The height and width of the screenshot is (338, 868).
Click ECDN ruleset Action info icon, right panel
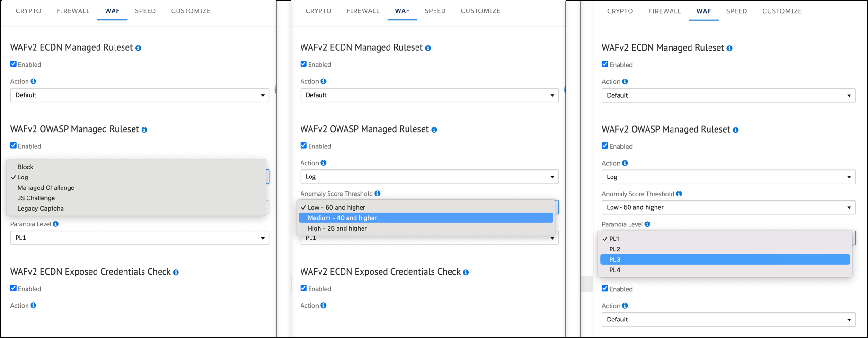pyautogui.click(x=625, y=82)
